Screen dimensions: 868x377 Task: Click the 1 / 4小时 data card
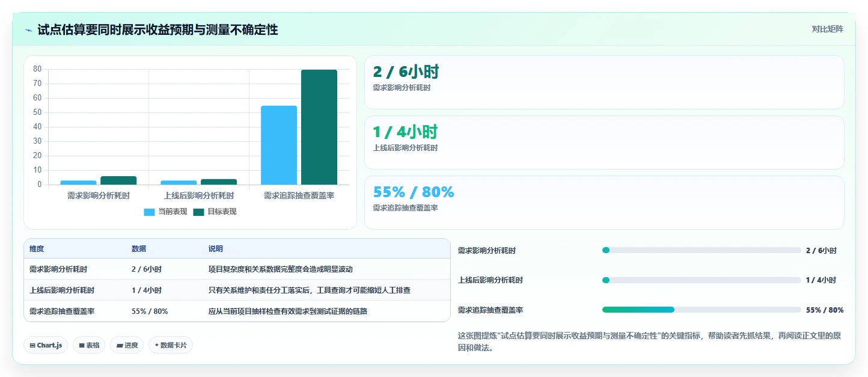click(x=604, y=143)
